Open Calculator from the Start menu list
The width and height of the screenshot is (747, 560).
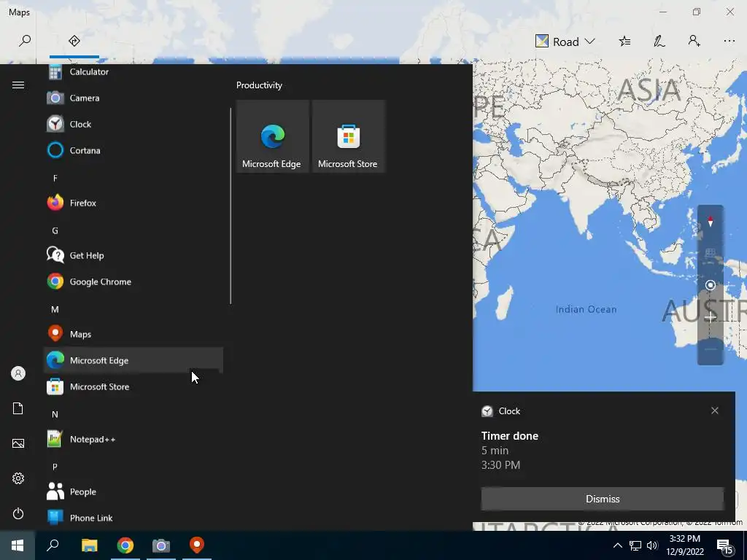coord(133,72)
